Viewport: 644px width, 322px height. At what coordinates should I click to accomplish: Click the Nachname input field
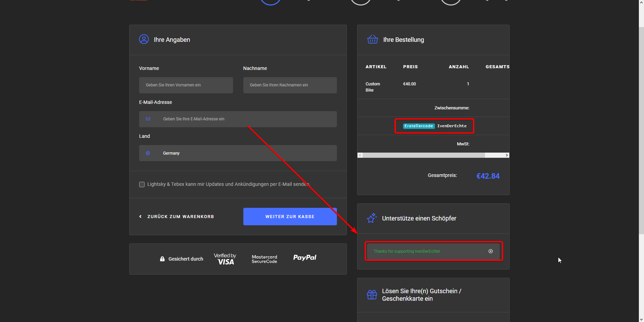[x=290, y=85]
